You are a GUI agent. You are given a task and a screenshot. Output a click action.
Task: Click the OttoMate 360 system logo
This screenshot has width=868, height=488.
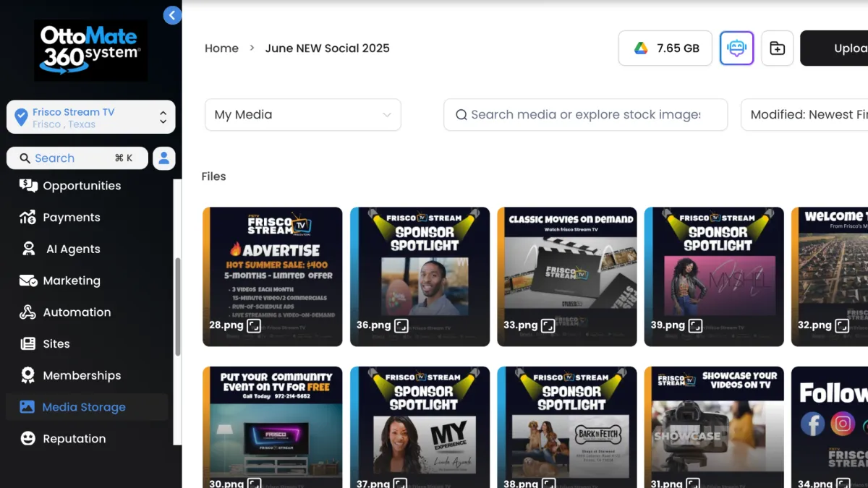pos(90,50)
